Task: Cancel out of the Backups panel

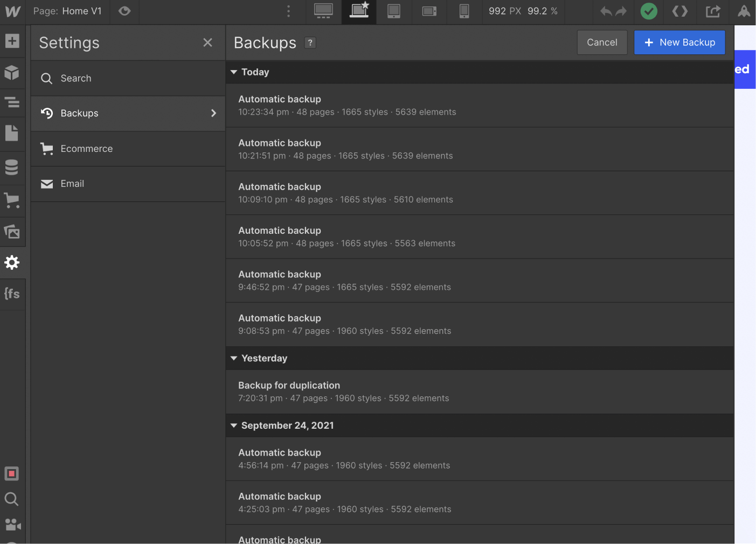Action: (602, 42)
